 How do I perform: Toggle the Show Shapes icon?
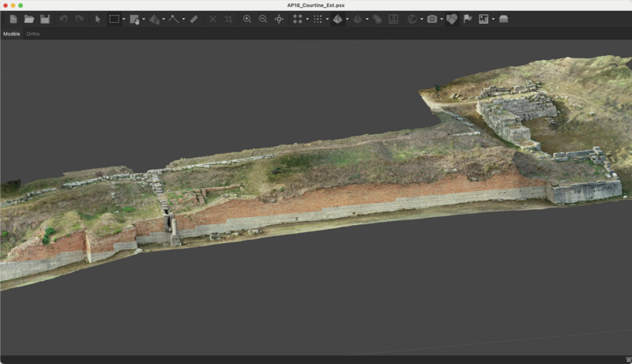click(452, 19)
